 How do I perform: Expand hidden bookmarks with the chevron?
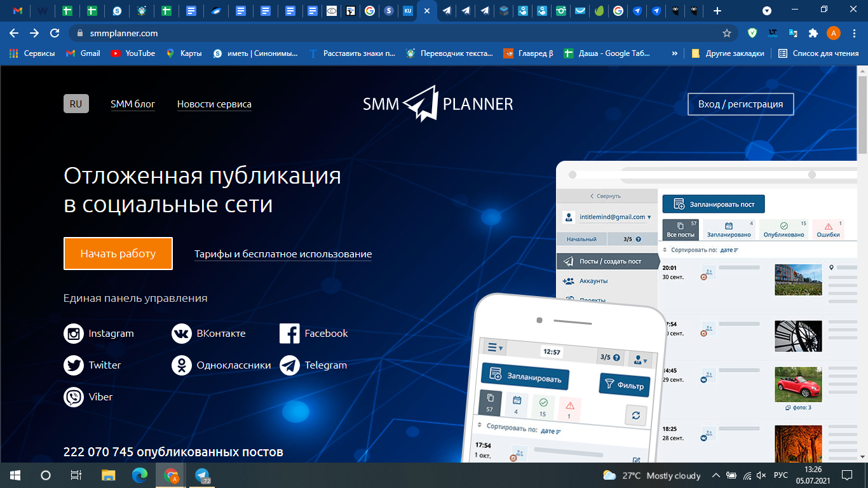coord(674,53)
